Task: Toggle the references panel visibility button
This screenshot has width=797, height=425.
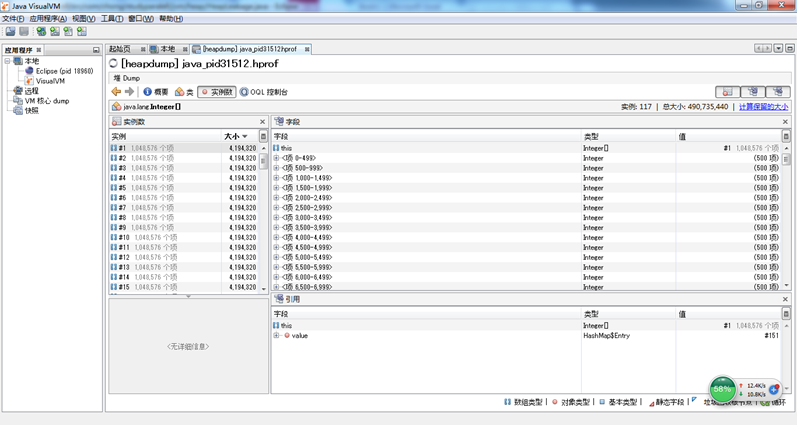Action: 778,92
